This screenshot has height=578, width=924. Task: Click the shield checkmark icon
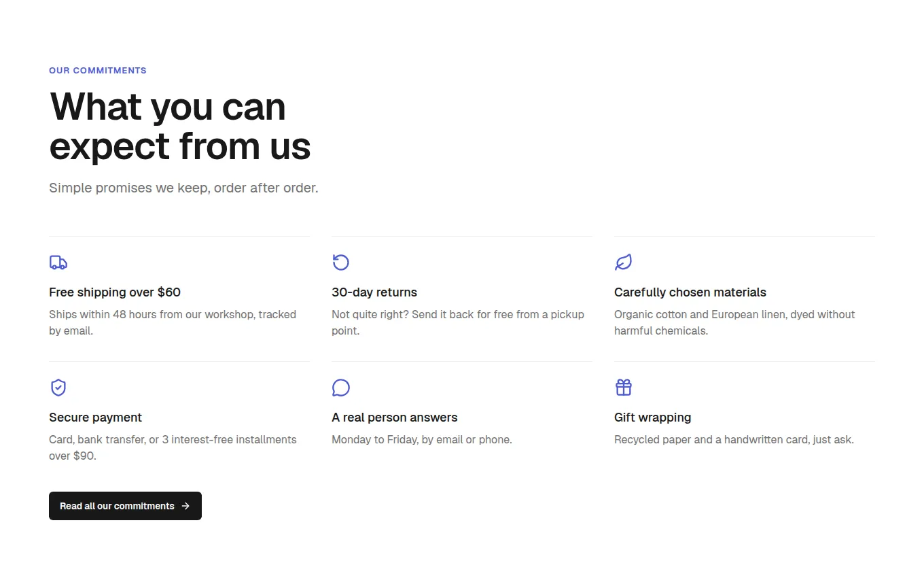click(58, 388)
